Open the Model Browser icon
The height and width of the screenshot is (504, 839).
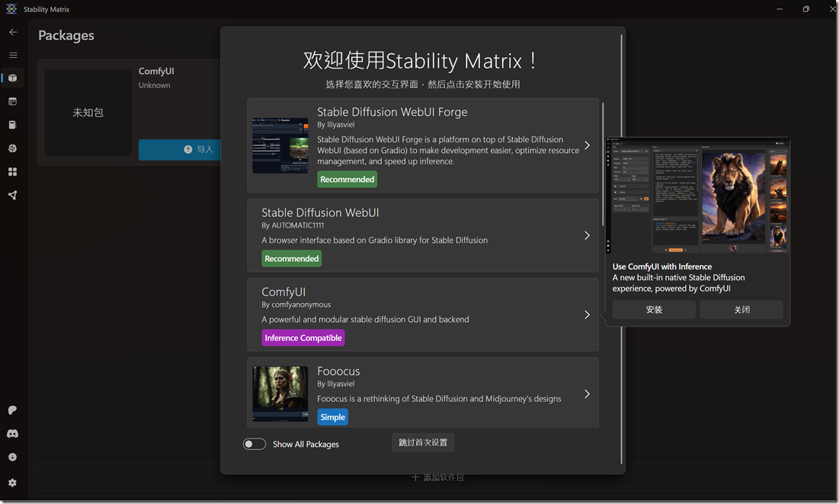[x=13, y=148]
